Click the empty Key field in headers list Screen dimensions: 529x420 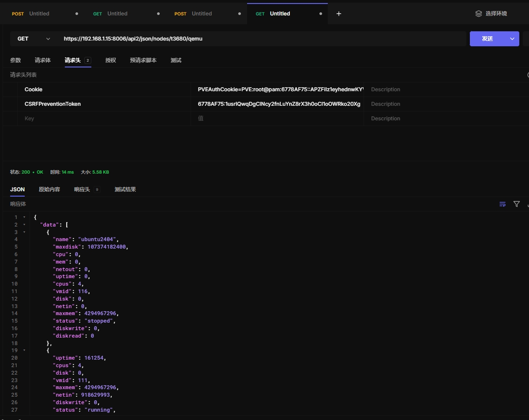pos(104,119)
